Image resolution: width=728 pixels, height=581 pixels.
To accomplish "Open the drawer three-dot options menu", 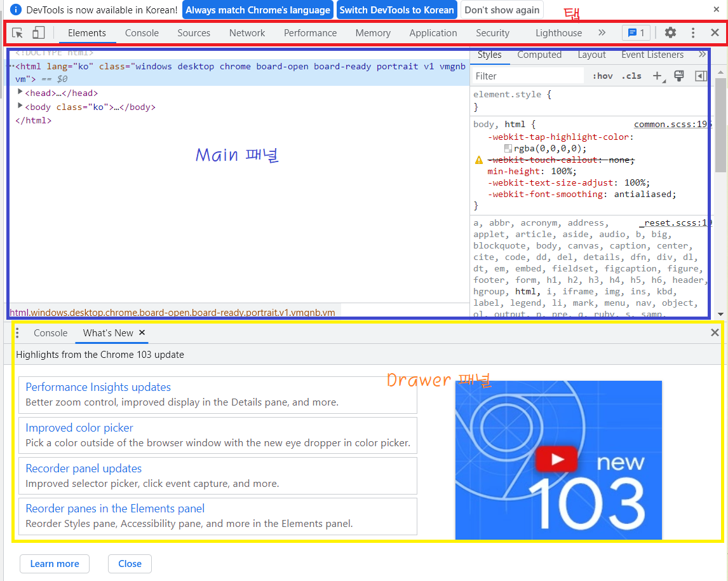I will (x=17, y=332).
